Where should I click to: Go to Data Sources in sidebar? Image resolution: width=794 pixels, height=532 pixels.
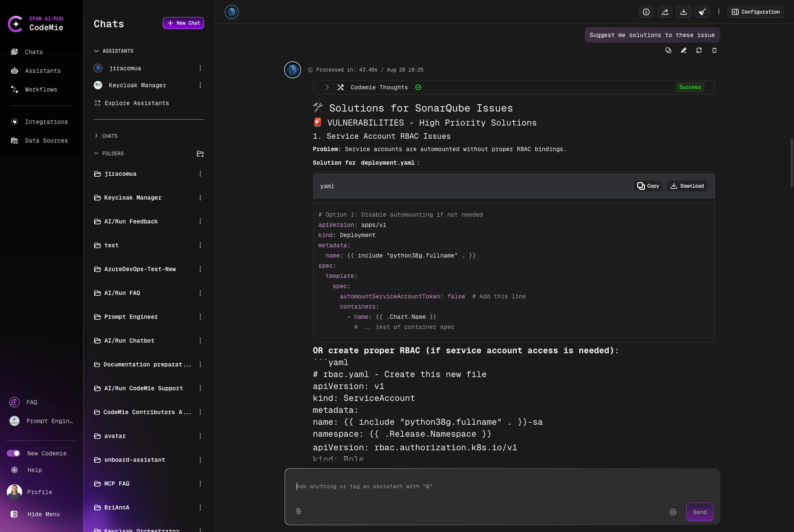(46, 140)
